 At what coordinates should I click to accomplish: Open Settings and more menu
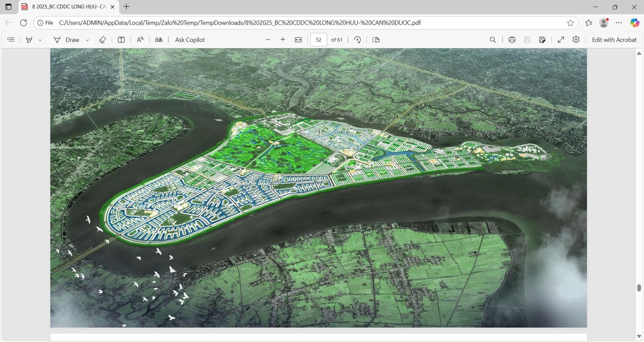coord(619,23)
